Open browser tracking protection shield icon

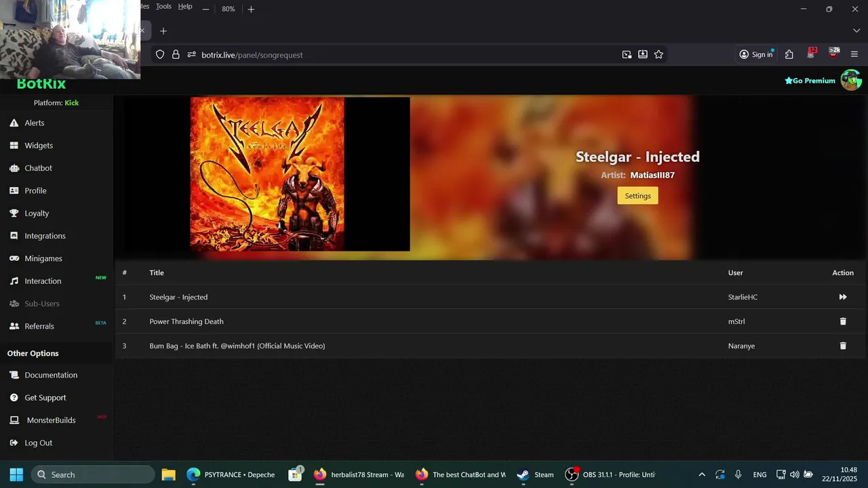pyautogui.click(x=160, y=55)
